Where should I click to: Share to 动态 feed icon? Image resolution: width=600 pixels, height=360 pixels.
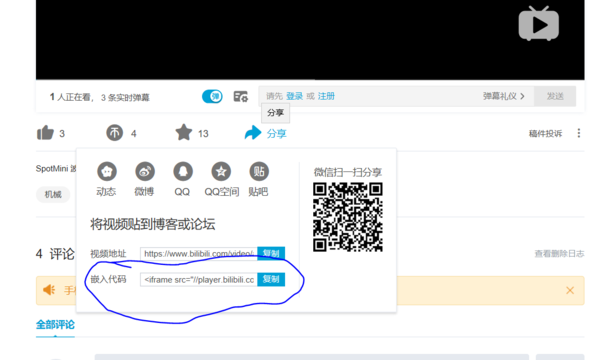click(x=106, y=171)
